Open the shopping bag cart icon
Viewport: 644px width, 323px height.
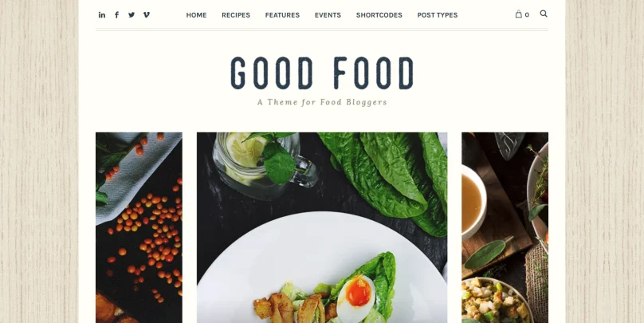click(x=519, y=14)
